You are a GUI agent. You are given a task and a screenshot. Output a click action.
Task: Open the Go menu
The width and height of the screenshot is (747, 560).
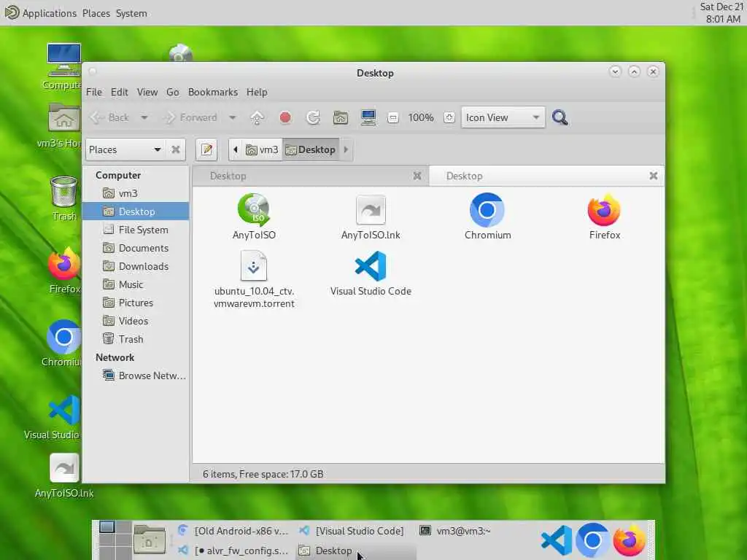(172, 92)
